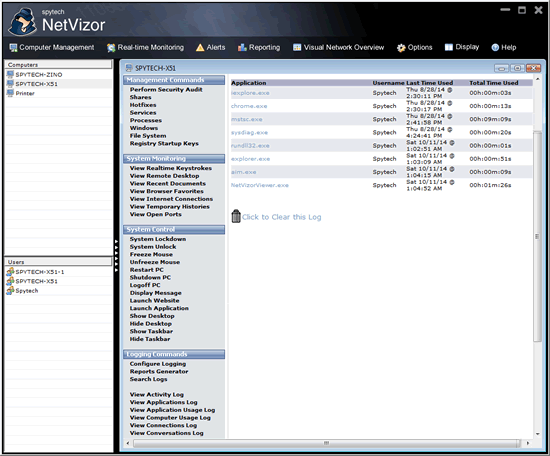
Task: Open Configure Logging
Action: [x=158, y=364]
